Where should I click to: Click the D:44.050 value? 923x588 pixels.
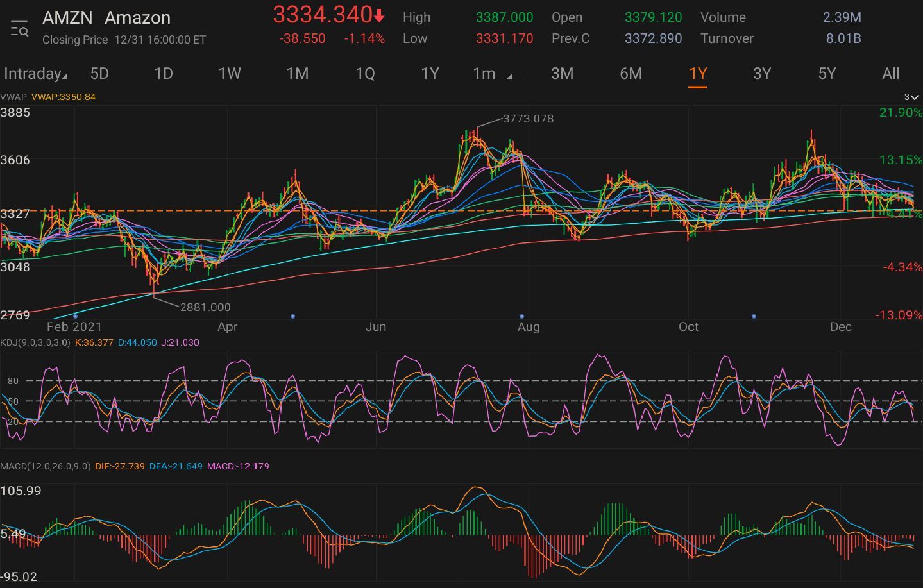tap(137, 342)
